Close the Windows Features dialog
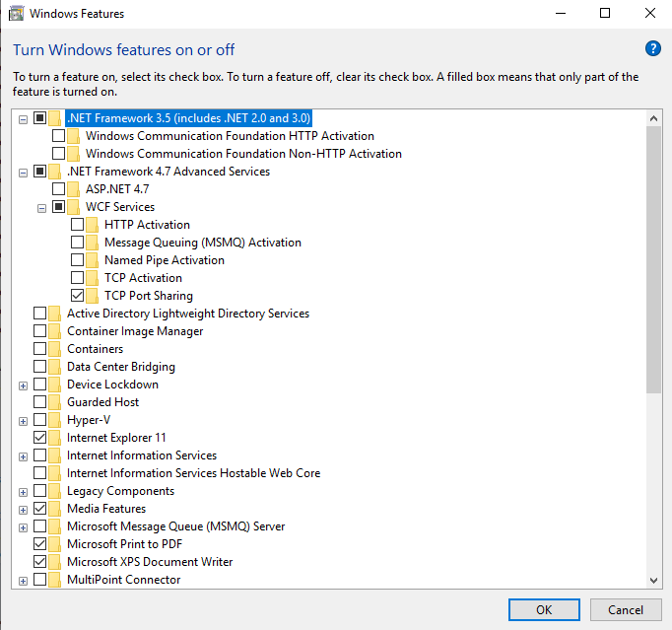This screenshot has width=672, height=630. (x=649, y=13)
